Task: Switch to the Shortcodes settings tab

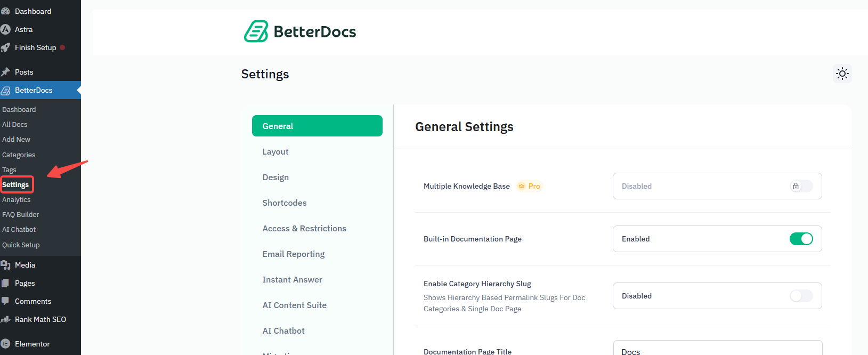Action: pyautogui.click(x=285, y=203)
